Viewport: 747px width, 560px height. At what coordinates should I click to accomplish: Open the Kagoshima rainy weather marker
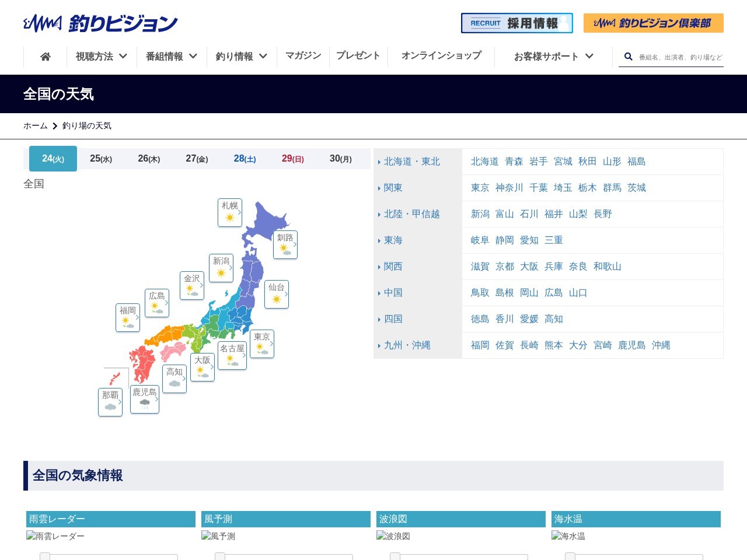click(x=145, y=399)
